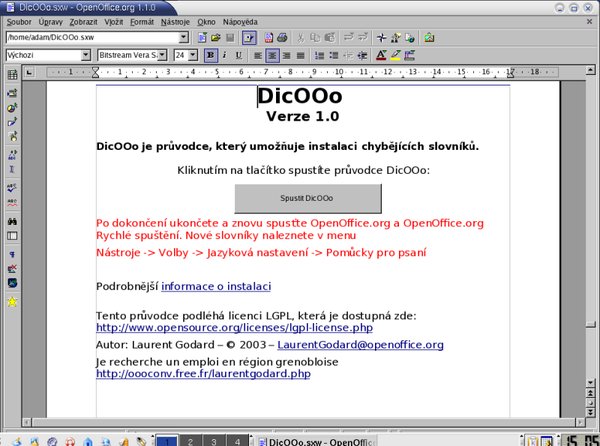Click the Spustit DicOOo button
This screenshot has width=600, height=446.
pyautogui.click(x=308, y=198)
